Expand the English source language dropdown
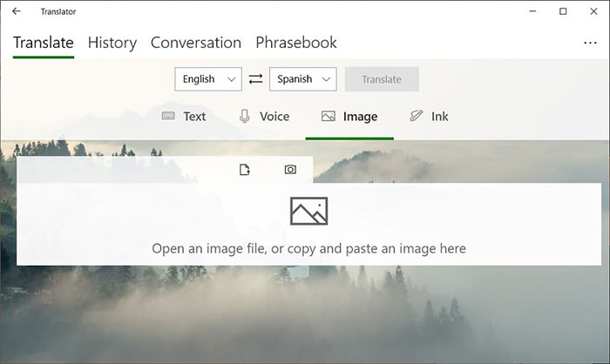Screen dimensions: 610x364 pos(208,79)
